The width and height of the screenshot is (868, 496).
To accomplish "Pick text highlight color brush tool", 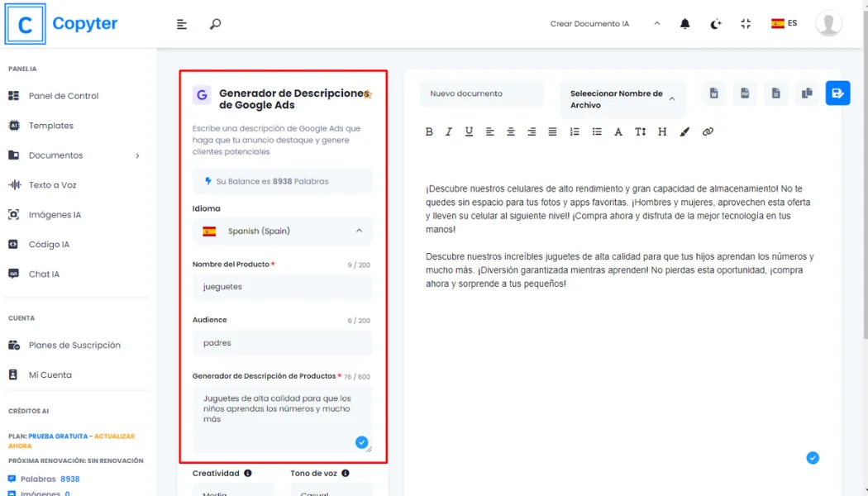I will click(x=684, y=131).
